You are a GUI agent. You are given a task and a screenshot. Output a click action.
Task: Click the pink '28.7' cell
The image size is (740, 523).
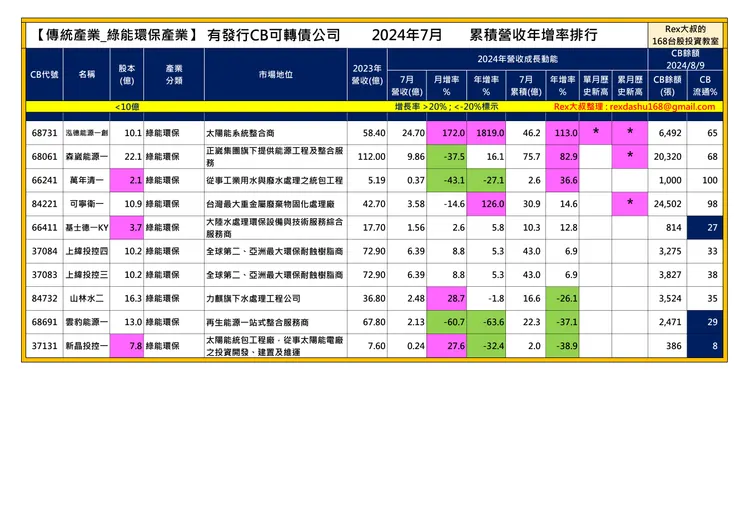point(446,298)
